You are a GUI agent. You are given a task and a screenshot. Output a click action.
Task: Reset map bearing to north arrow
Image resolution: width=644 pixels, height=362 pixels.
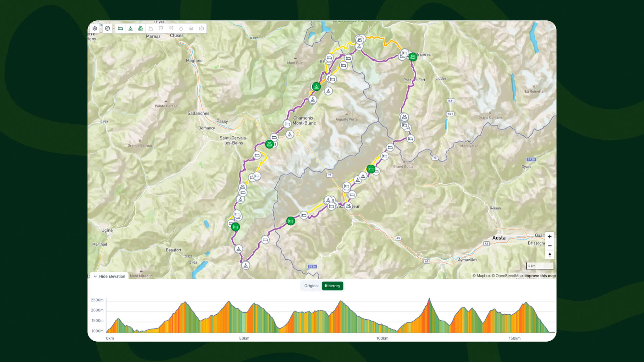pos(550,255)
